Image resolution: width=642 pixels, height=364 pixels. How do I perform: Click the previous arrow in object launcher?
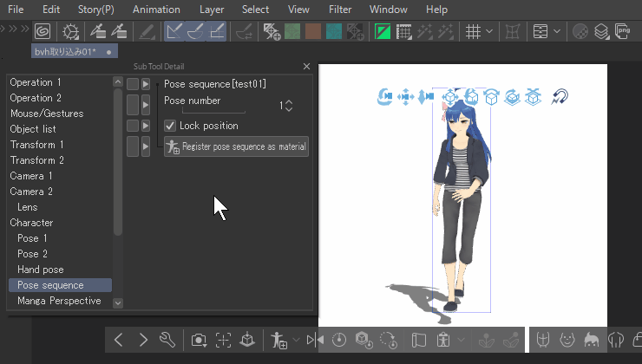coord(119,340)
